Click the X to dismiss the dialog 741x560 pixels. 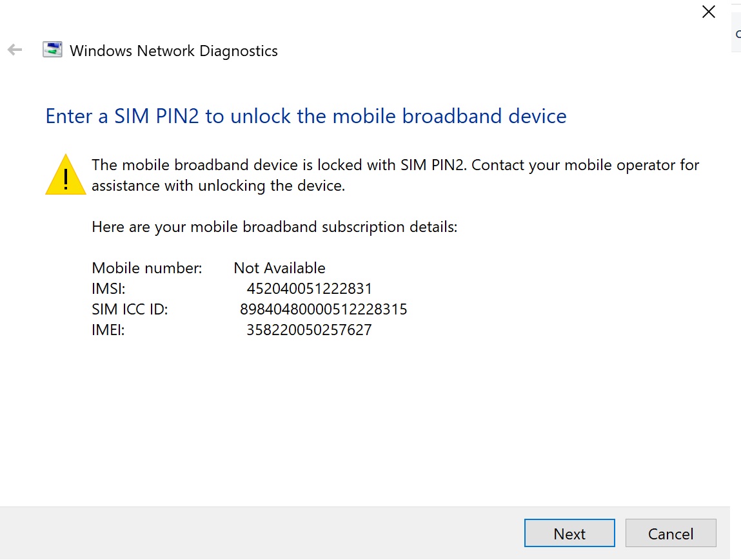pyautogui.click(x=708, y=12)
